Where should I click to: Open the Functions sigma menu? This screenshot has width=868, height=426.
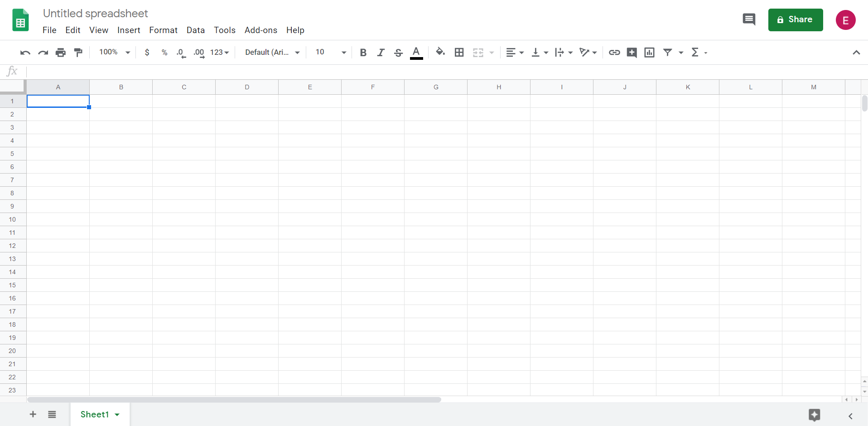click(699, 53)
